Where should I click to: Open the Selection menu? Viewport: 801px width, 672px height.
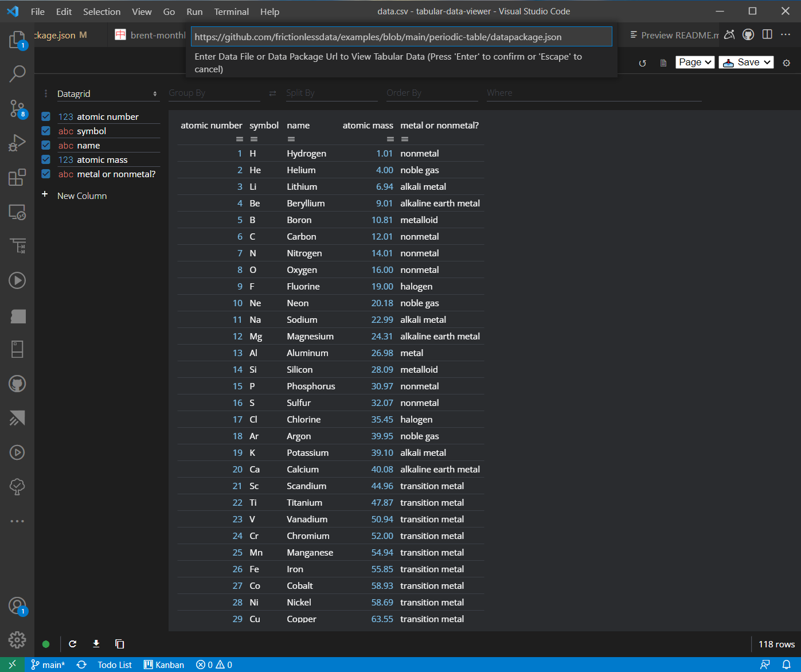pos(101,11)
